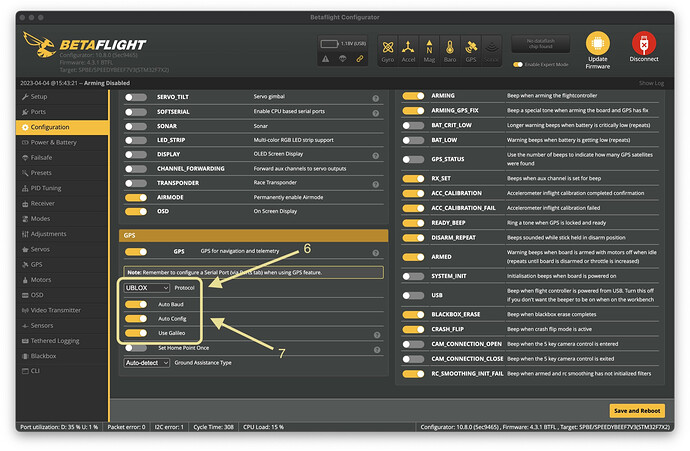Disable the AIRMODE feature switch
Image resolution: width=690 pixels, height=451 pixels.
136,198
